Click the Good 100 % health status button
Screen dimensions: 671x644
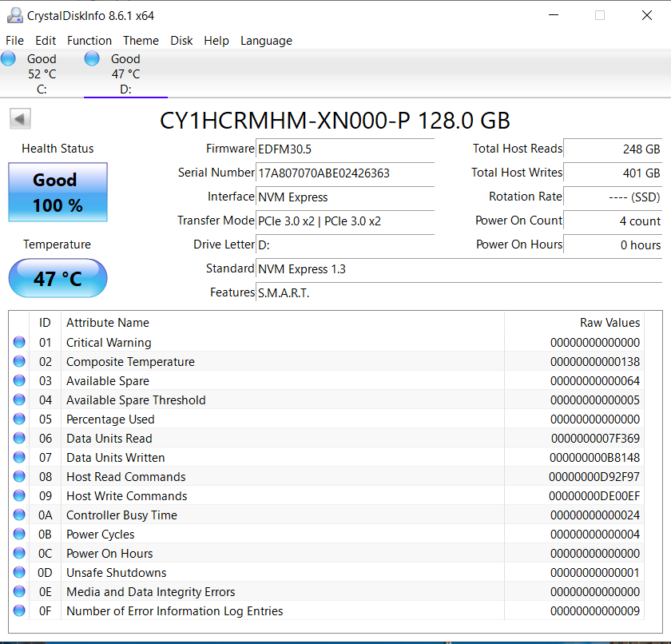(58, 193)
